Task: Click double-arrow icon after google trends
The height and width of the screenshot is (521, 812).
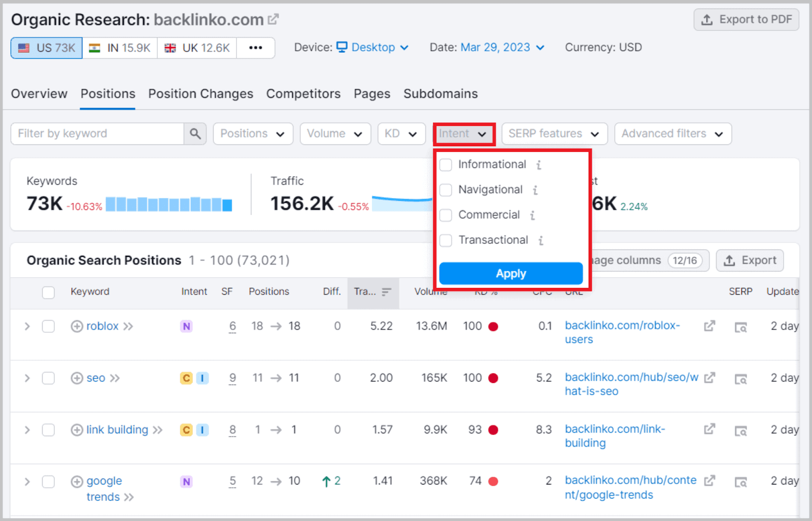Action: [129, 497]
